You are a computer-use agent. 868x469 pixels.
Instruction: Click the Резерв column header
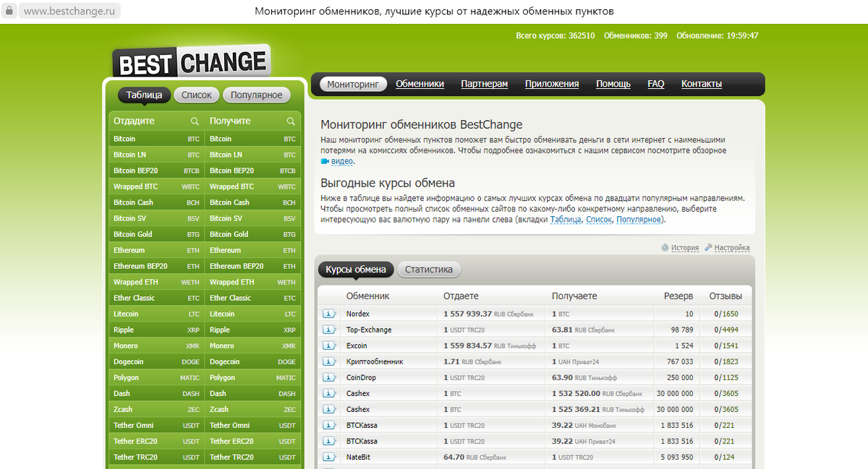pyautogui.click(x=678, y=296)
